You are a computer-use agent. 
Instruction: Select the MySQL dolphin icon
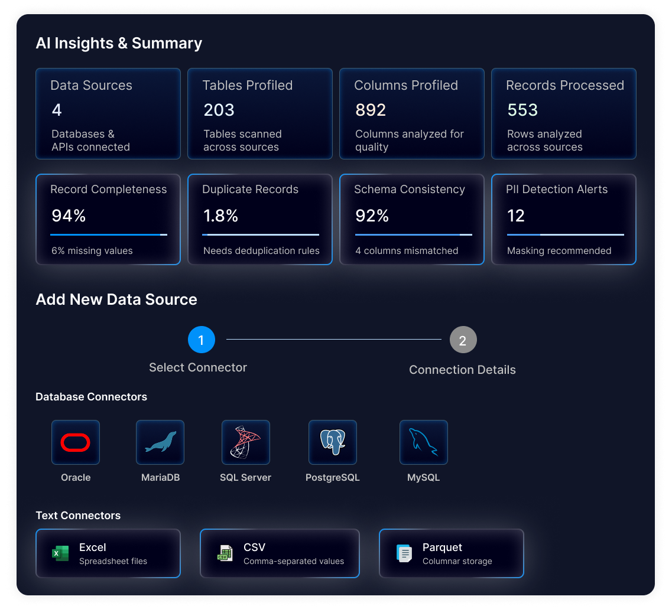pos(424,442)
